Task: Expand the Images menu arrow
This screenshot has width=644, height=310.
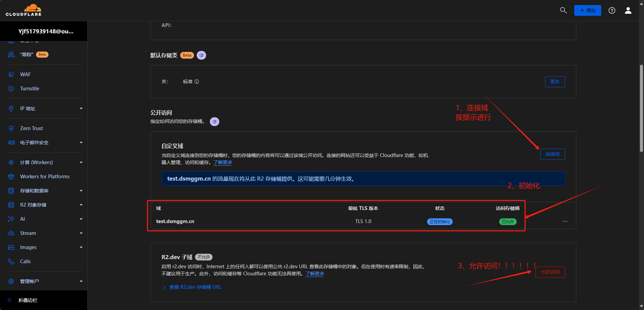Action: tap(81, 247)
